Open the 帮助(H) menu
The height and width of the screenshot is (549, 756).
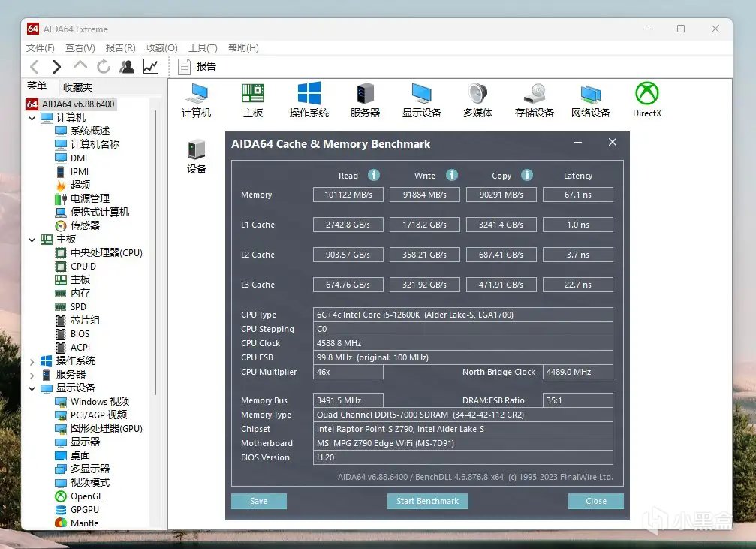point(243,48)
